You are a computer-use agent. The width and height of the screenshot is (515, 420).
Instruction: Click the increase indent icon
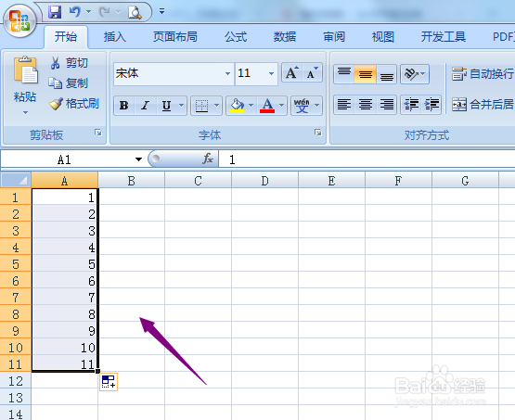pyautogui.click(x=431, y=105)
